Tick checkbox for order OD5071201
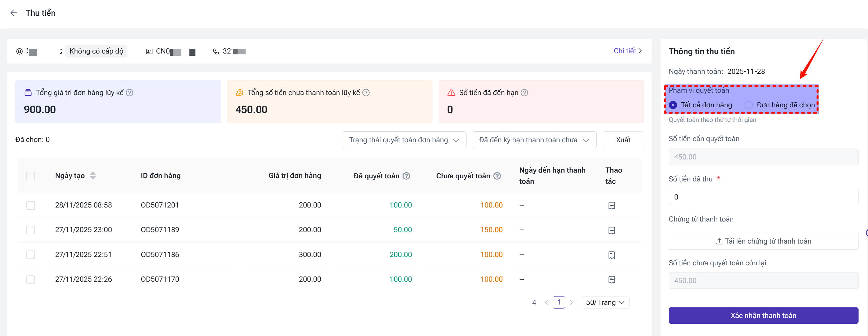The width and height of the screenshot is (868, 336). coord(31,205)
